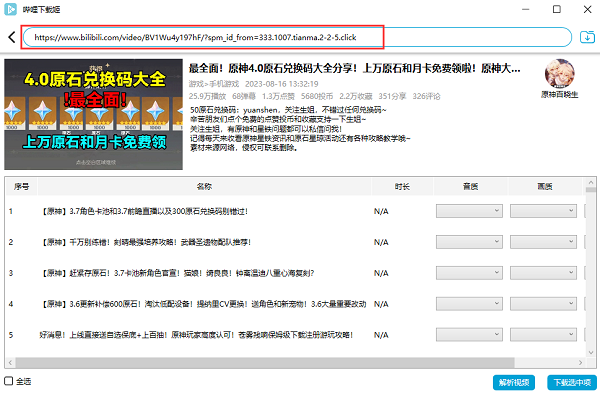Click the 351分享 share count
The image size is (600, 397).
pos(392,96)
